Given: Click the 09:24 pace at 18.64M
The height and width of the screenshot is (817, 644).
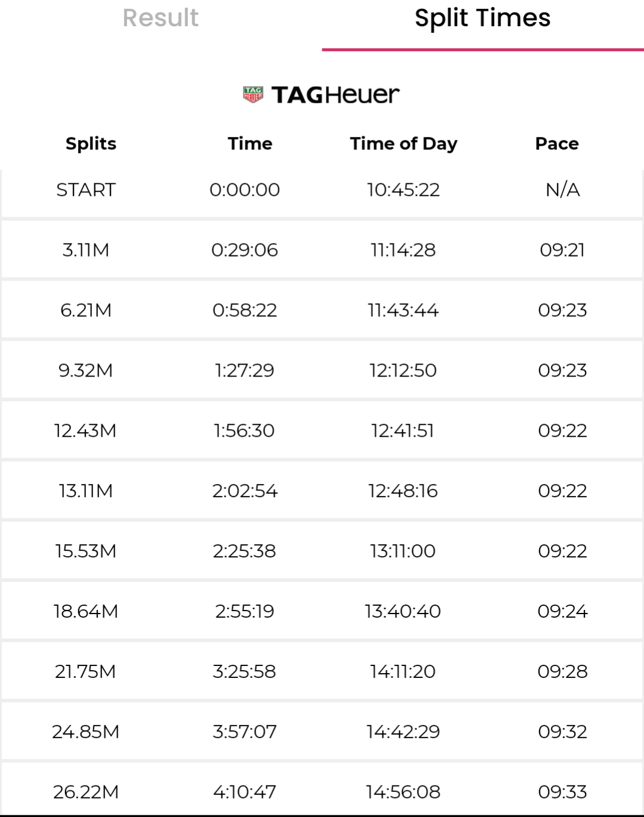Looking at the screenshot, I should (x=562, y=611).
